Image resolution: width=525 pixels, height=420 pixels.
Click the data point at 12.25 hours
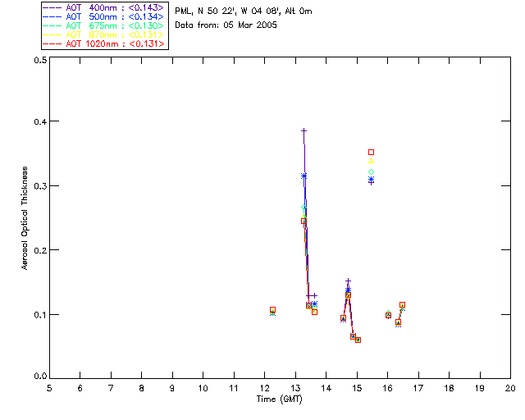[x=272, y=311]
